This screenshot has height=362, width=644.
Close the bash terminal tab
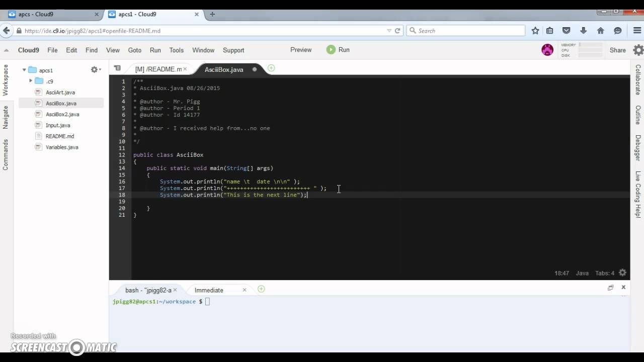176,290
